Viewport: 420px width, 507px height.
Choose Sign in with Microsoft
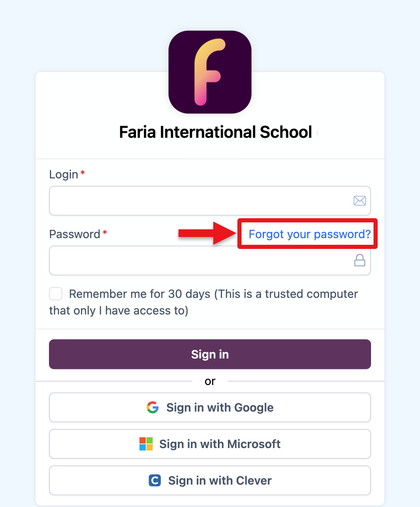point(210,444)
